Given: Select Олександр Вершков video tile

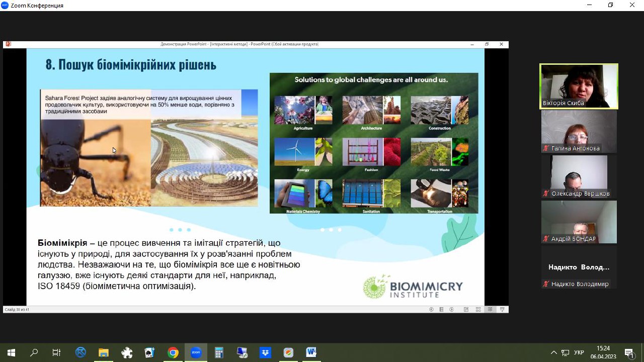Looking at the screenshot, I should point(579,176).
